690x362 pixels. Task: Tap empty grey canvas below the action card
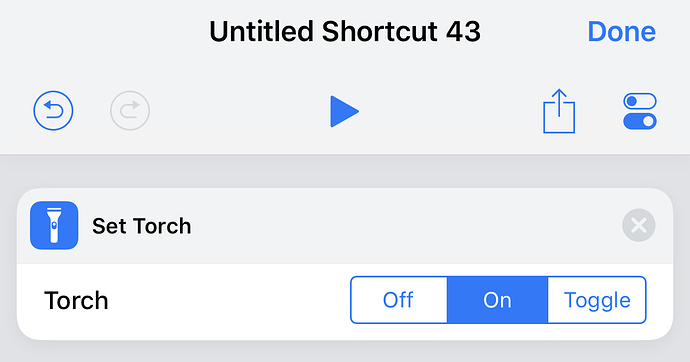point(345,352)
